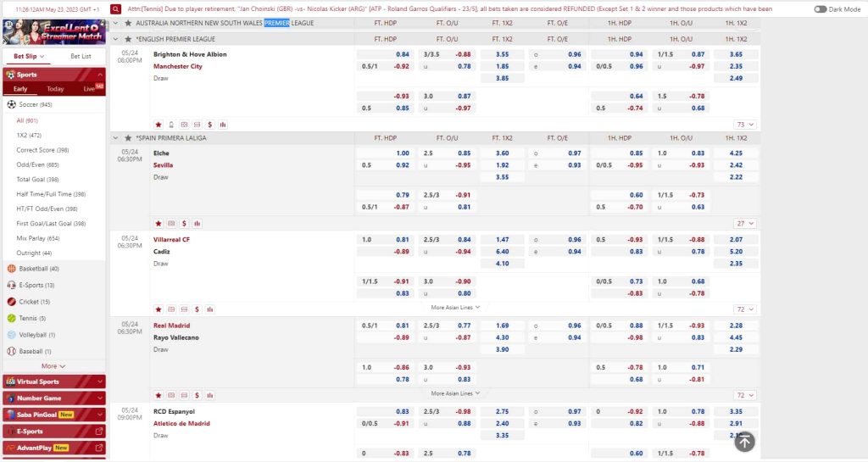
Task: Favorite the Elche vs Sevilla match star
Action: 159,224
